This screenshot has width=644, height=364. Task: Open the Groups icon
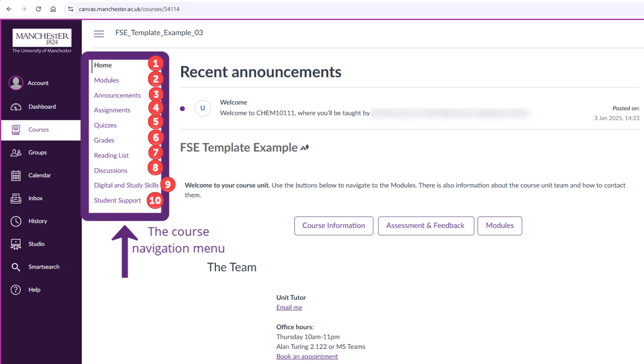click(x=16, y=152)
